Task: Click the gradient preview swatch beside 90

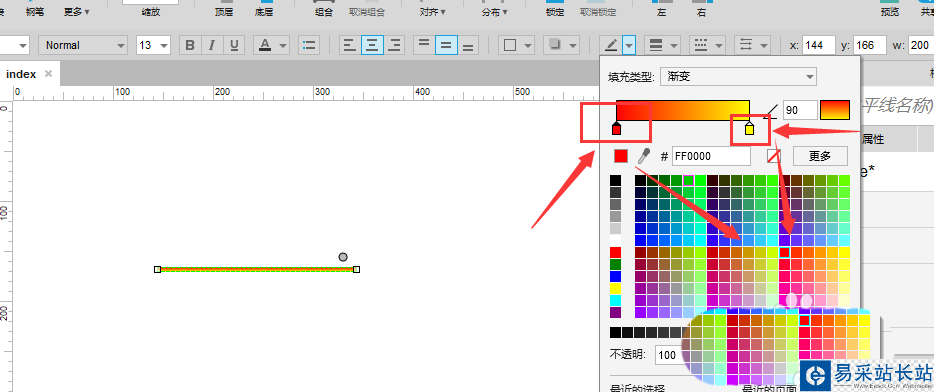Action: [x=835, y=110]
